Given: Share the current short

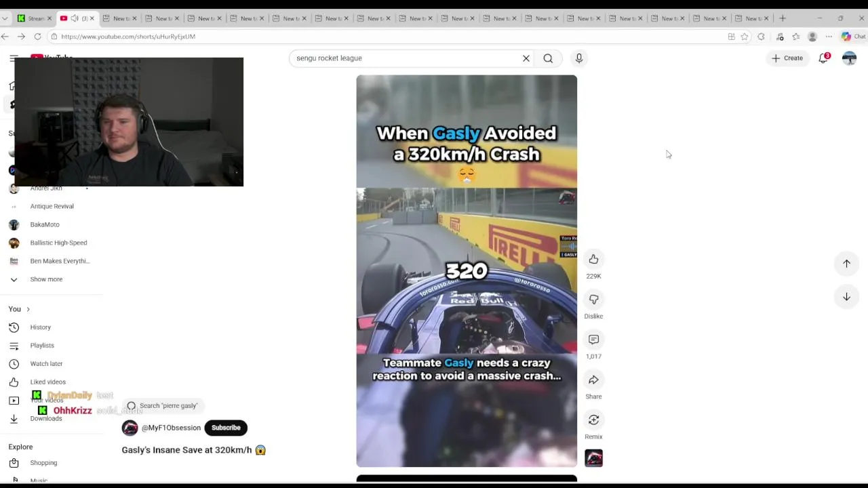Looking at the screenshot, I should click(x=593, y=380).
